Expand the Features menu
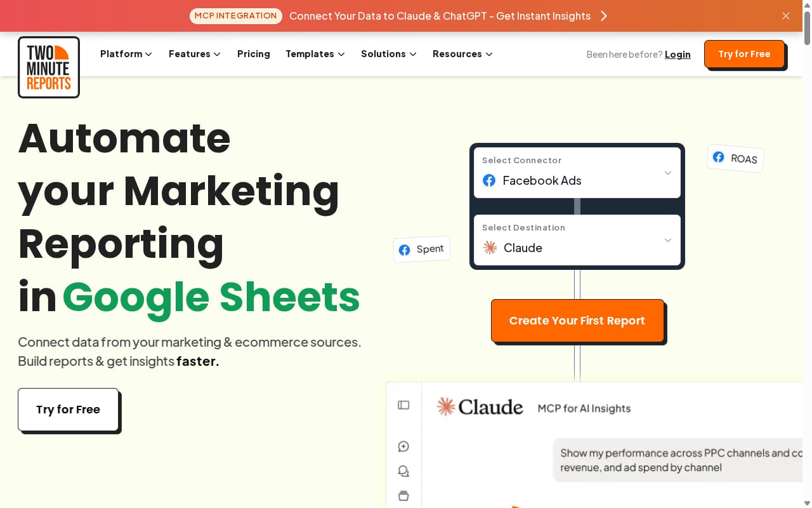This screenshot has height=508, width=812. click(x=195, y=54)
